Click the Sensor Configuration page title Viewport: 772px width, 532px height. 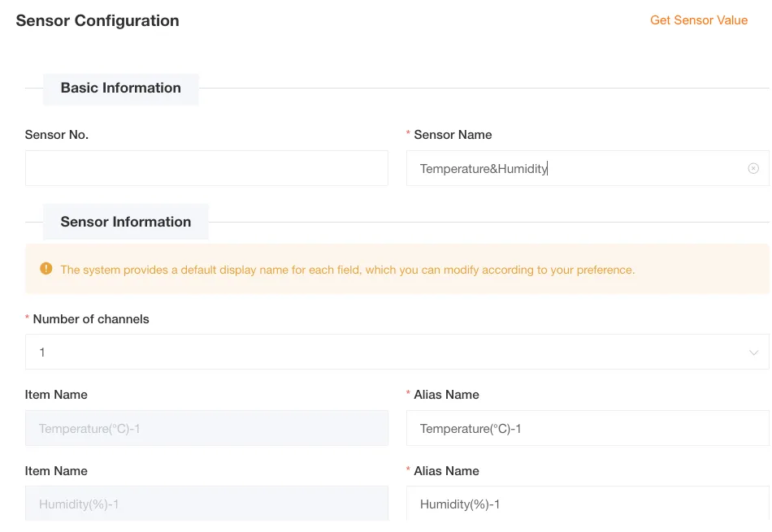[97, 20]
